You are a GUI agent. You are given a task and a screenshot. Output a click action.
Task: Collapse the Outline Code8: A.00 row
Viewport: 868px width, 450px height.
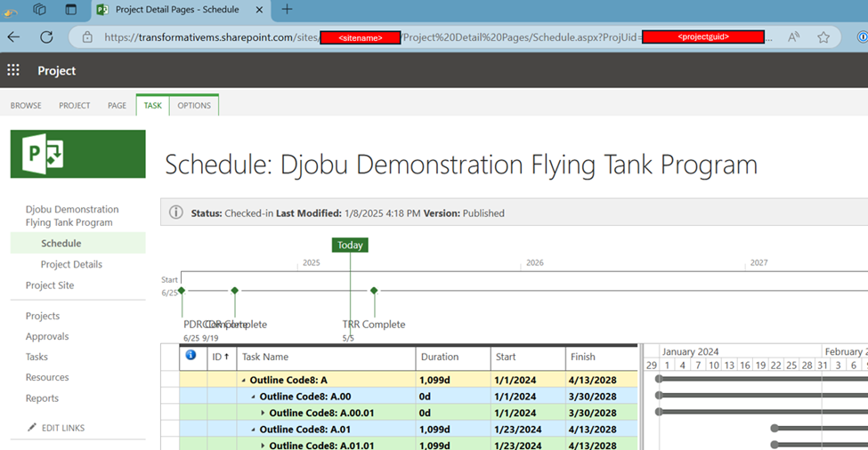click(254, 397)
